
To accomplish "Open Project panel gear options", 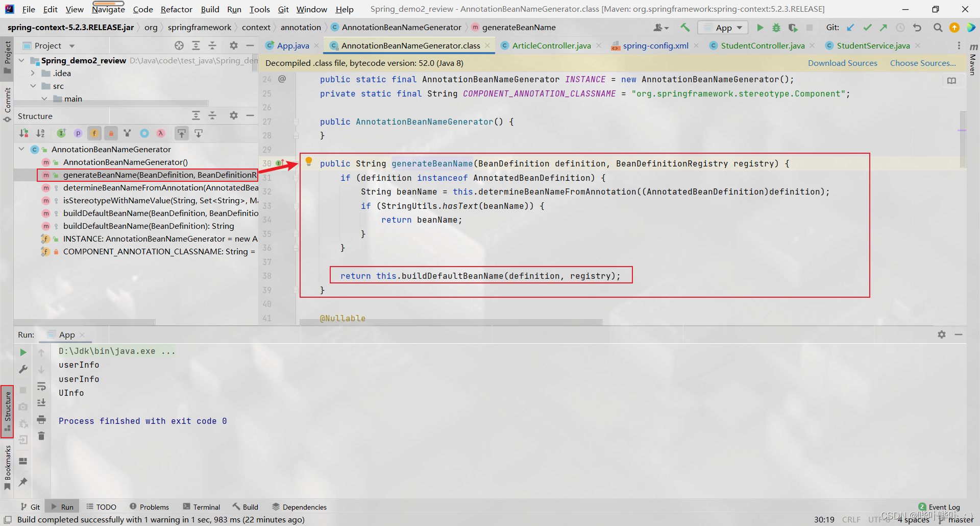I will click(233, 45).
